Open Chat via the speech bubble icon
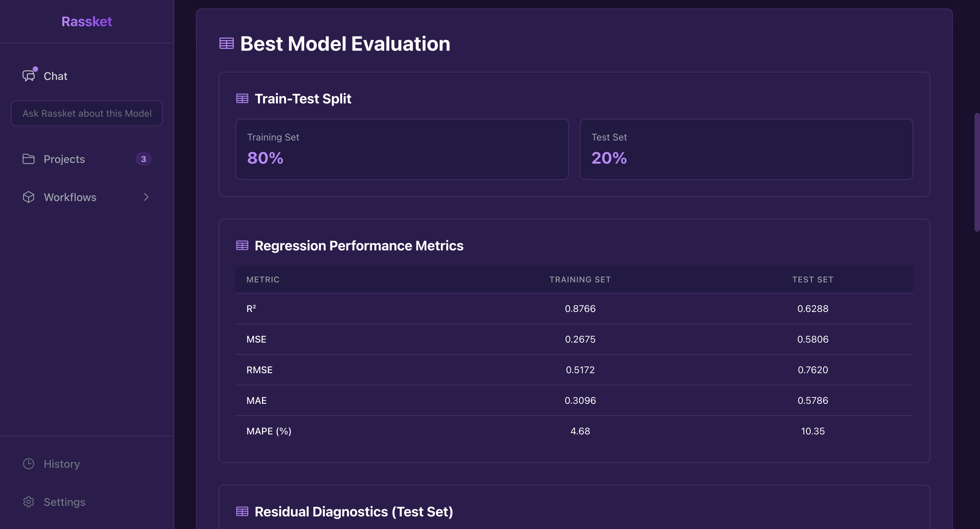980x529 pixels. [28, 76]
